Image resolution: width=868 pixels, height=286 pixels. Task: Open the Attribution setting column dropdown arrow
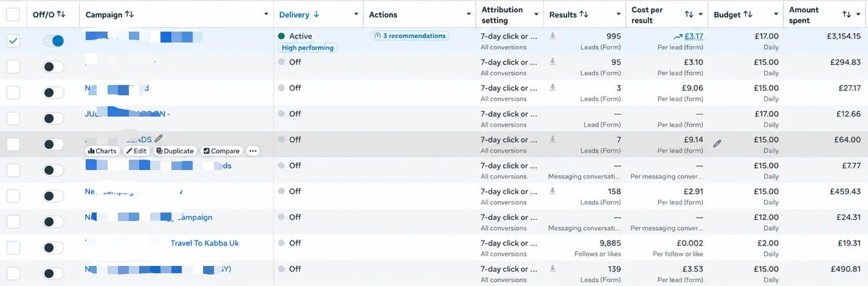pos(536,15)
